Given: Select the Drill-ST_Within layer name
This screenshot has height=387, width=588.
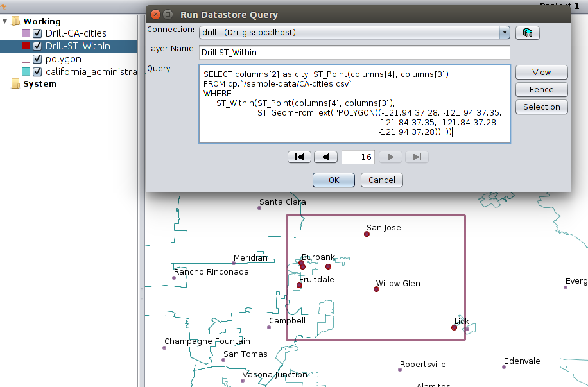Looking at the screenshot, I should [x=78, y=46].
